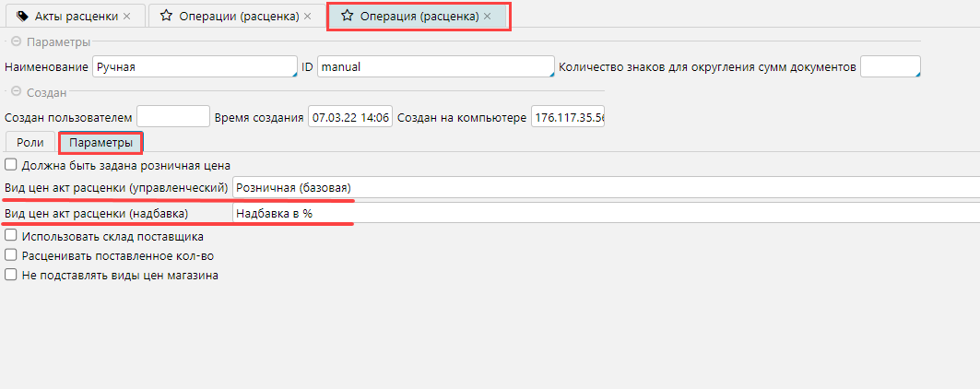This screenshot has width=980, height=389.
Task: Toggle Расценивать поставленное кол-во checkbox
Action: [x=11, y=255]
